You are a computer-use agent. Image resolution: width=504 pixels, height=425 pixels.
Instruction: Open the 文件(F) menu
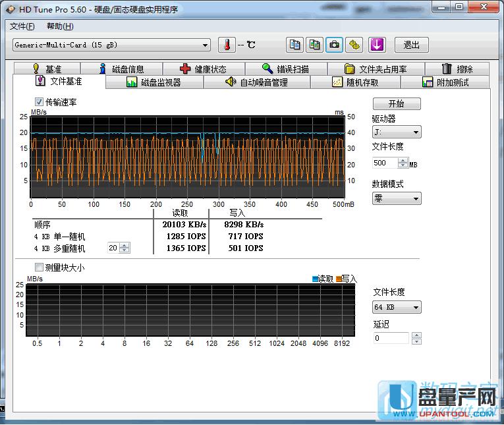click(22, 26)
